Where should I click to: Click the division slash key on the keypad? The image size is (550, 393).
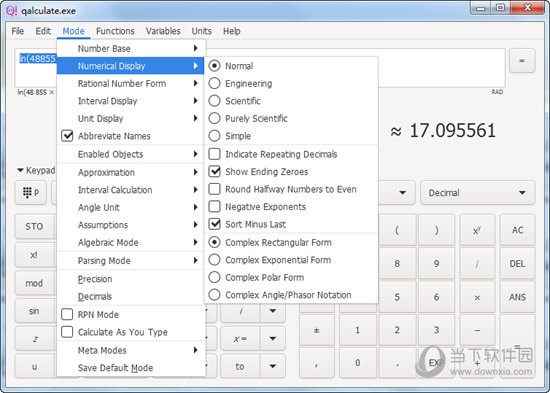coord(477,264)
